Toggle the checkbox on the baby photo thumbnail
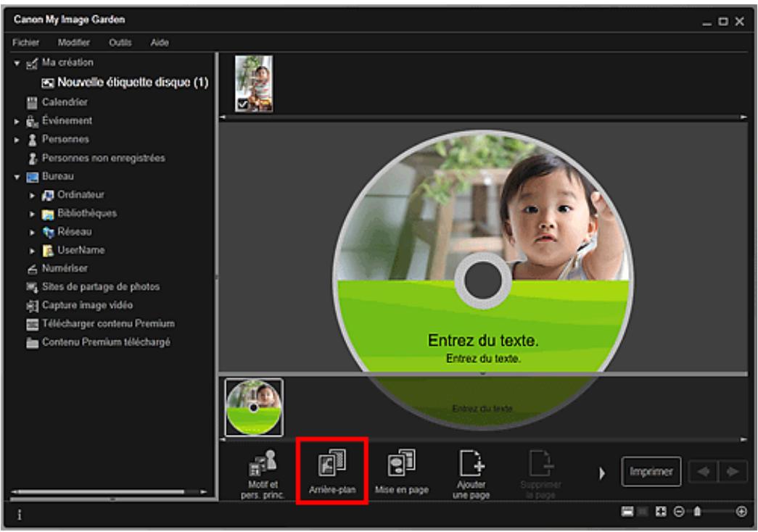 (242, 104)
